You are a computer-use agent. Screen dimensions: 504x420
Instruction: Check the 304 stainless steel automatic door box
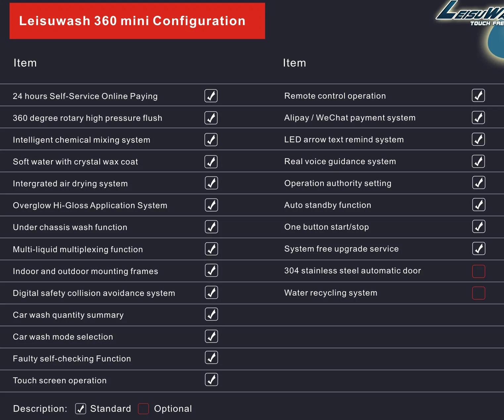[479, 271]
